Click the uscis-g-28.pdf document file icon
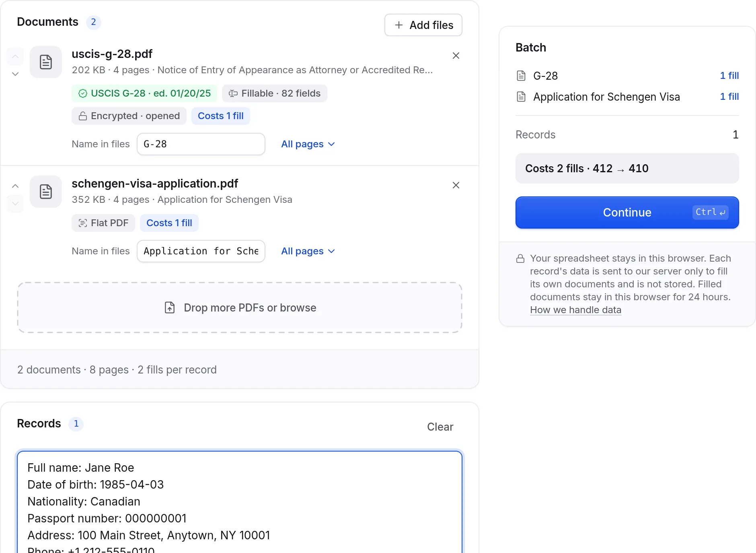 click(46, 62)
